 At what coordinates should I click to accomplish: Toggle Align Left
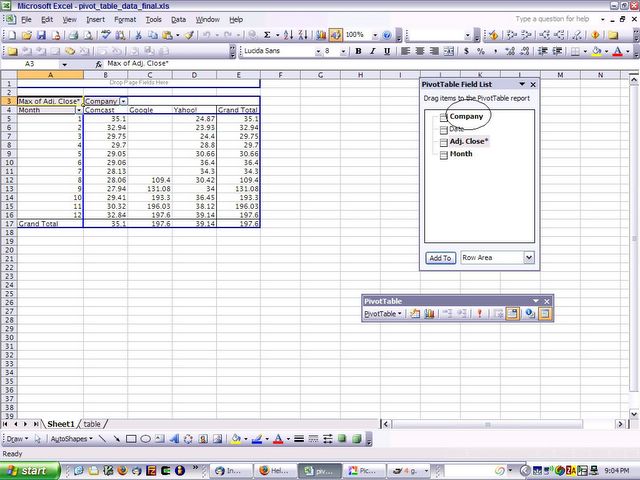click(405, 51)
